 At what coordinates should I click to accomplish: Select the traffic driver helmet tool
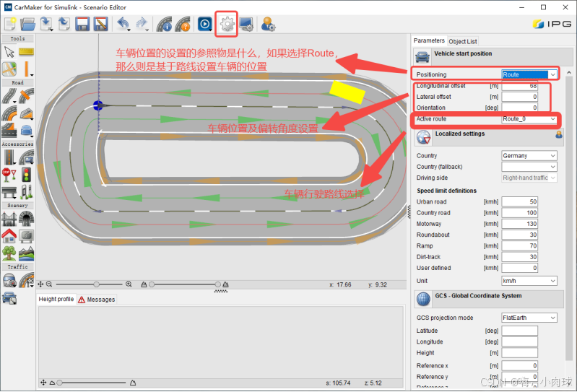pos(9,280)
